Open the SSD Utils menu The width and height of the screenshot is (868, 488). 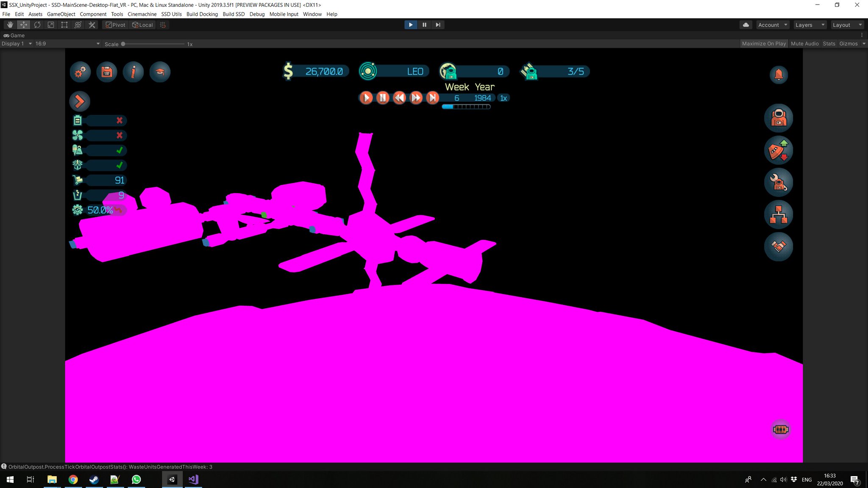click(171, 14)
